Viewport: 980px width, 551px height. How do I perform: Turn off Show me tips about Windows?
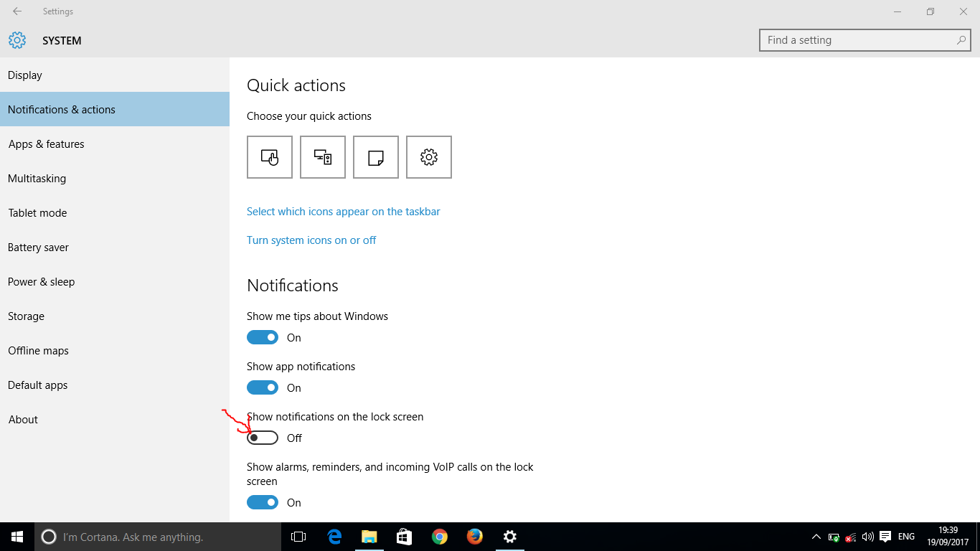[x=262, y=337]
